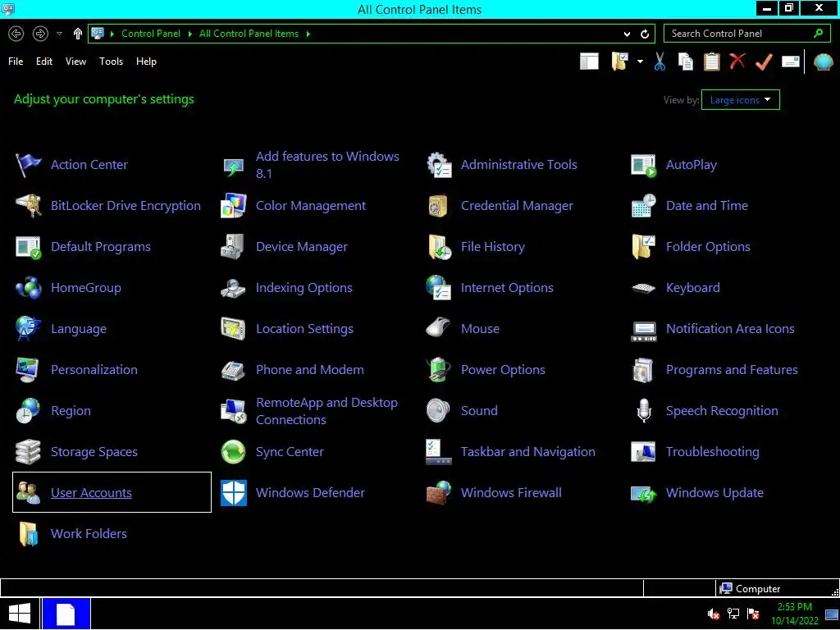840x630 pixels.
Task: Open the Work Folders link
Action: pyautogui.click(x=89, y=533)
